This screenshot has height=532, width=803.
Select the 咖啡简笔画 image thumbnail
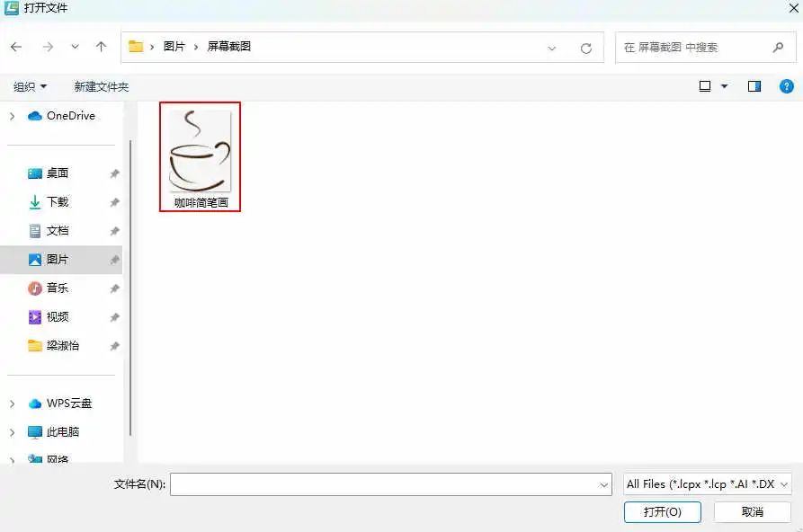tap(201, 155)
